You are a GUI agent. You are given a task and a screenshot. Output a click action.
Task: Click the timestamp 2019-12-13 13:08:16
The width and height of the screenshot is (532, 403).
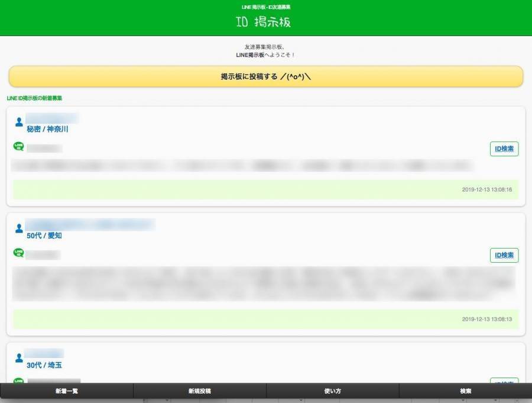point(487,189)
